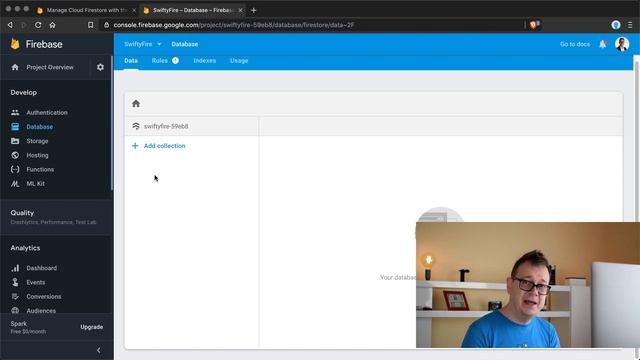Open Functions in sidebar
The image size is (640, 360).
[x=40, y=169]
